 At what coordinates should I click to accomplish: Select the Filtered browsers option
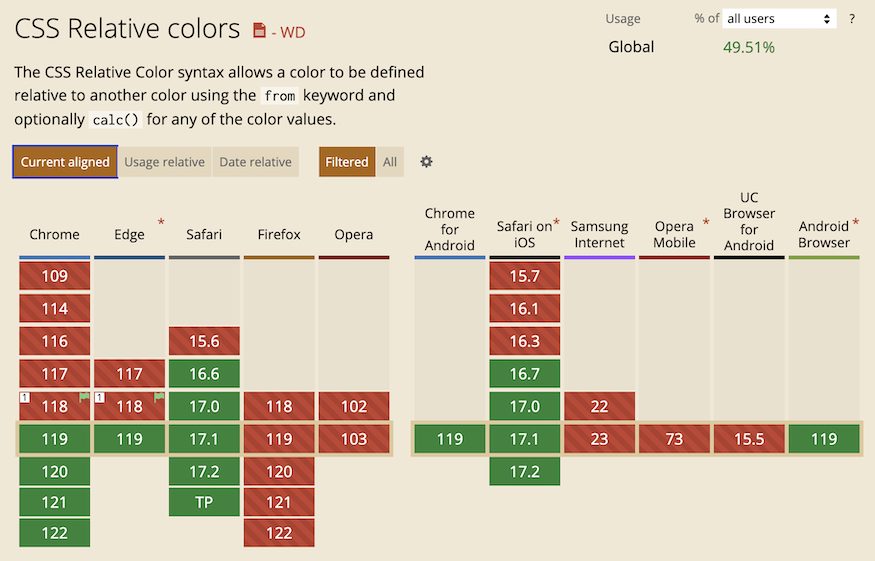point(347,162)
